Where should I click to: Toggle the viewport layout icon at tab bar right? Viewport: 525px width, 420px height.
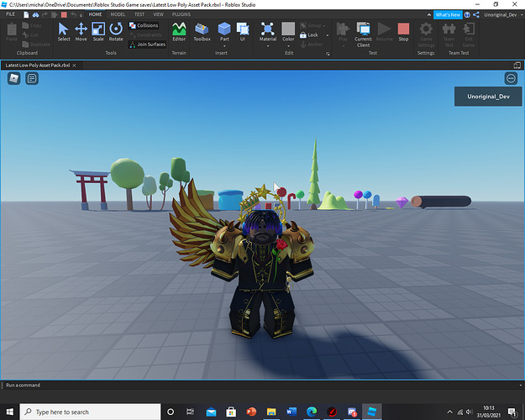click(x=517, y=66)
